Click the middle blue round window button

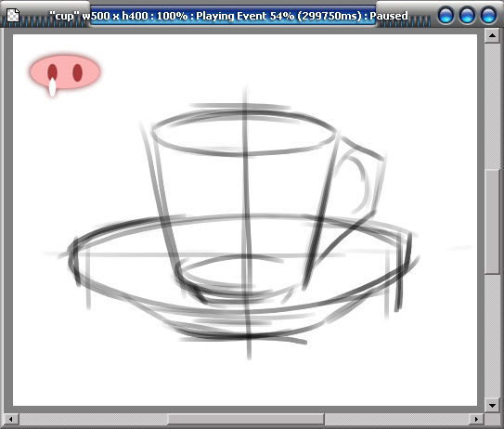[x=467, y=16]
